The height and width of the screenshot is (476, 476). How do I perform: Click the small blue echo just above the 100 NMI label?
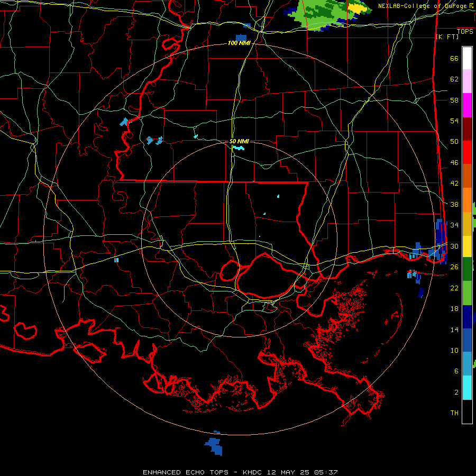241,38
